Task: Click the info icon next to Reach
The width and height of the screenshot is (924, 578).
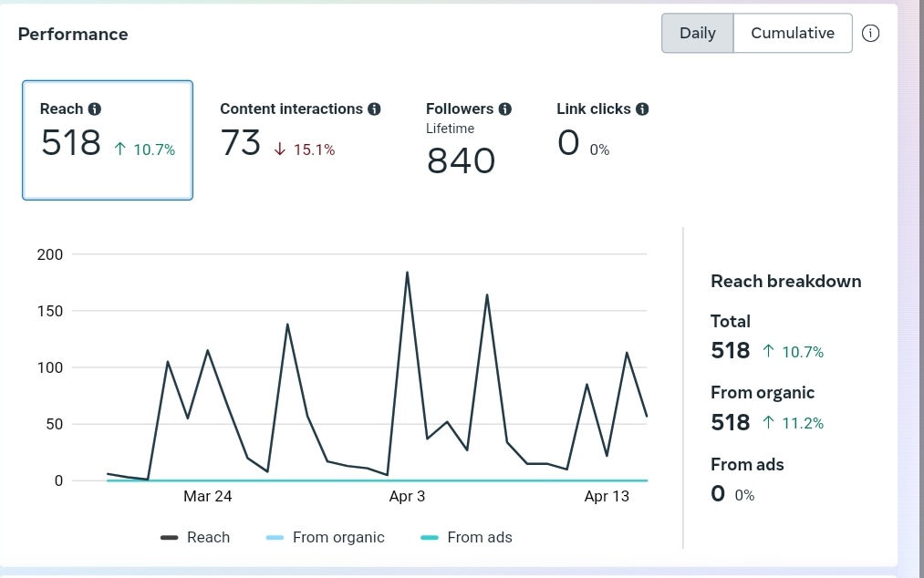Action: [x=94, y=109]
